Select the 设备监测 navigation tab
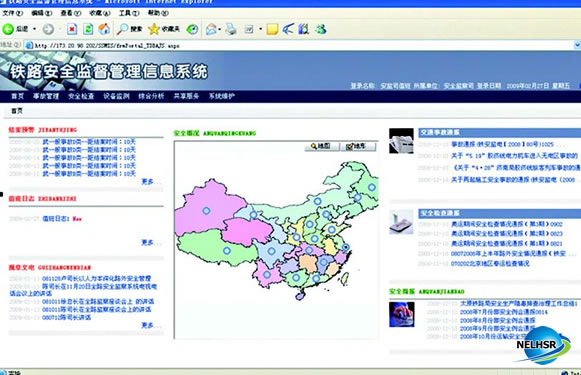 [116, 96]
